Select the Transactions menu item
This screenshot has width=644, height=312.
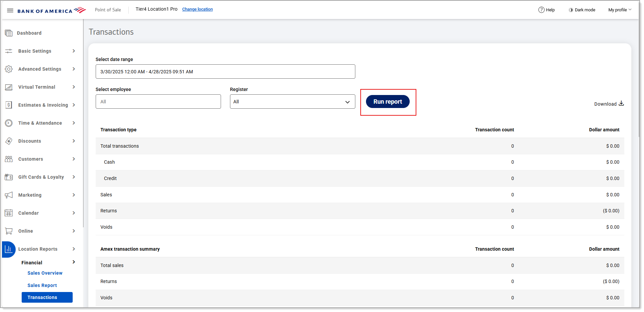pyautogui.click(x=47, y=297)
